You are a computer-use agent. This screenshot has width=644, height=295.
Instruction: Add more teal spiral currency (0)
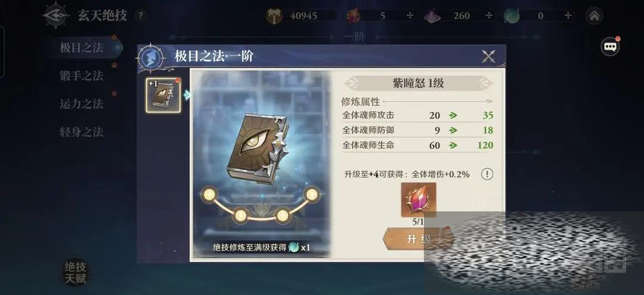[568, 16]
